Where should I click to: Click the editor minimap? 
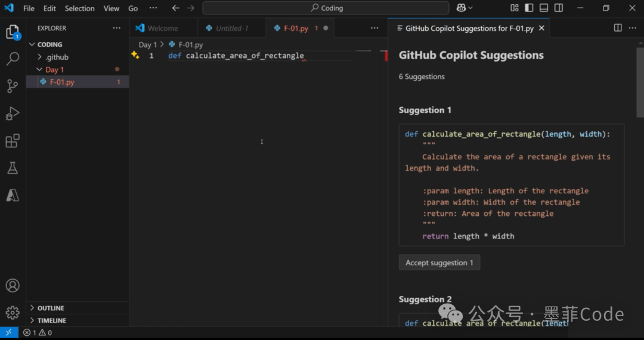click(364, 51)
